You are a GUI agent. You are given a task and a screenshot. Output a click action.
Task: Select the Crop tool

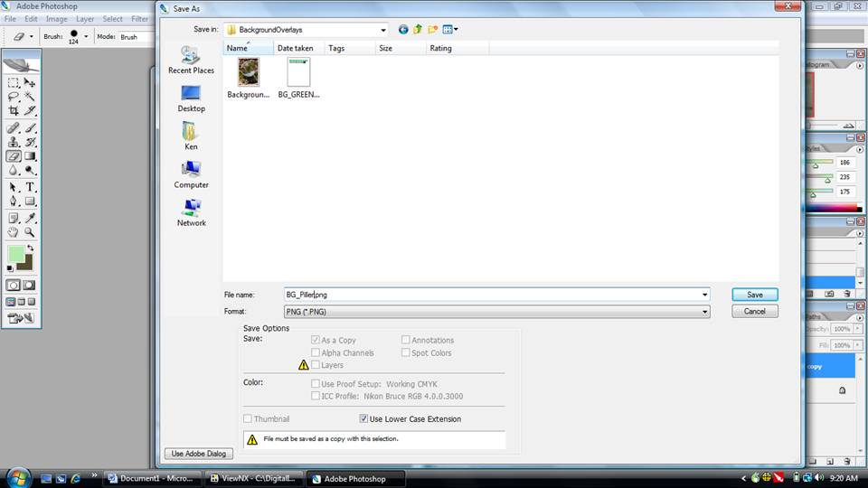[14, 110]
